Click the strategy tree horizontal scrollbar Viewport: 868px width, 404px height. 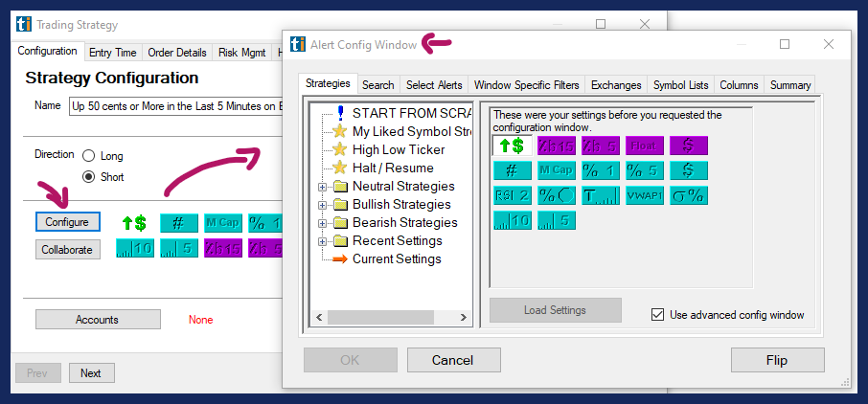(x=393, y=317)
